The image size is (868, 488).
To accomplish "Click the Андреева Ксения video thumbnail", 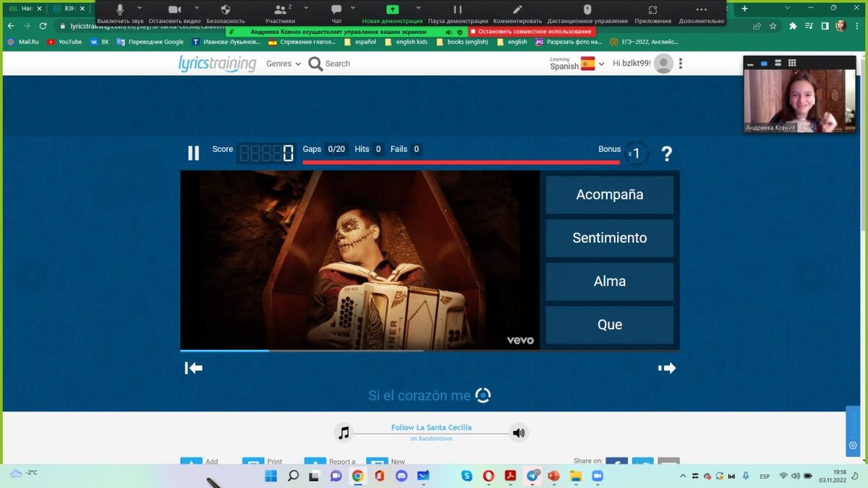I will pos(799,100).
